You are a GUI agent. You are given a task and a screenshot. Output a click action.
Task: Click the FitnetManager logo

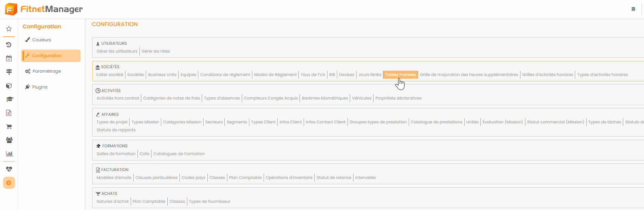coord(44,9)
